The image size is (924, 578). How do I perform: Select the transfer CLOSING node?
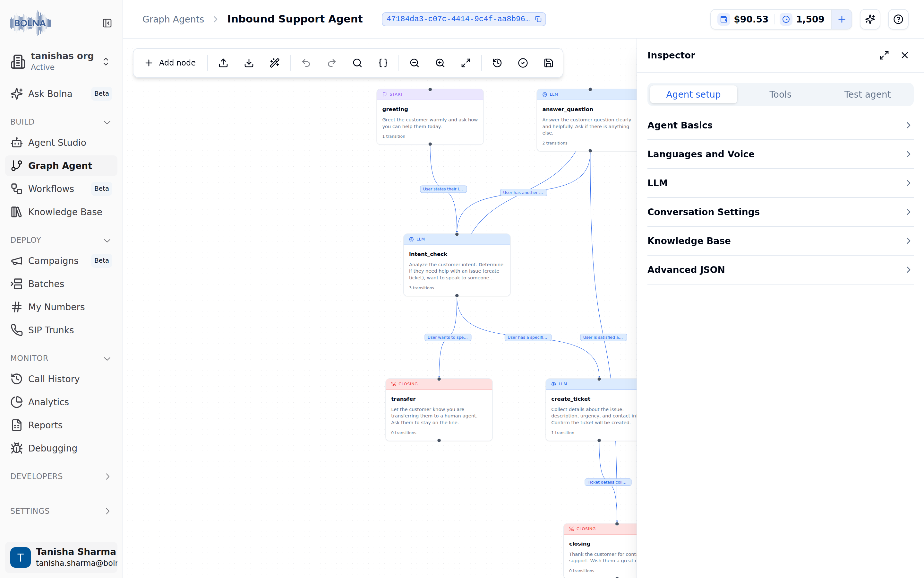(x=439, y=410)
